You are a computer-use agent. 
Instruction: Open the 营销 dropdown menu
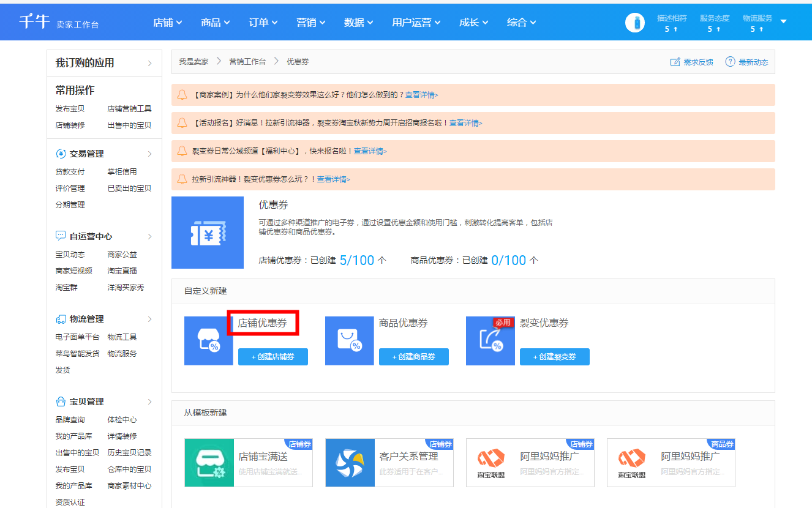[x=311, y=22]
